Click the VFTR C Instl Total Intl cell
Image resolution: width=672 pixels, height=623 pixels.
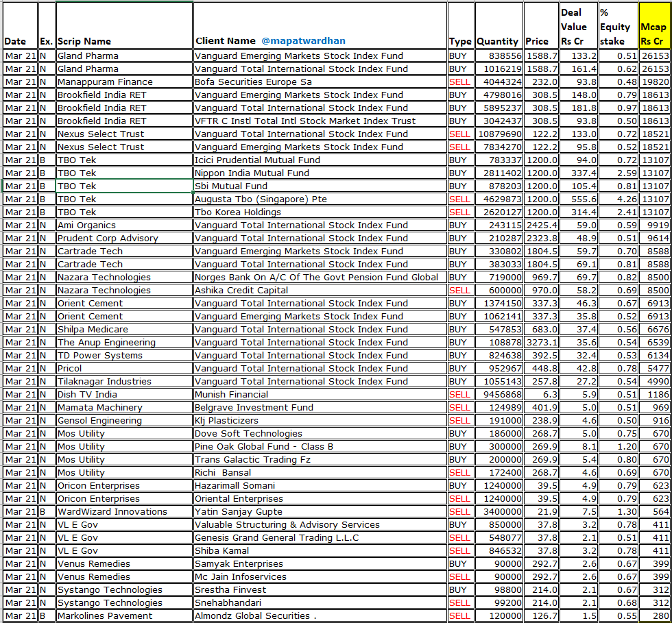[x=320, y=121]
